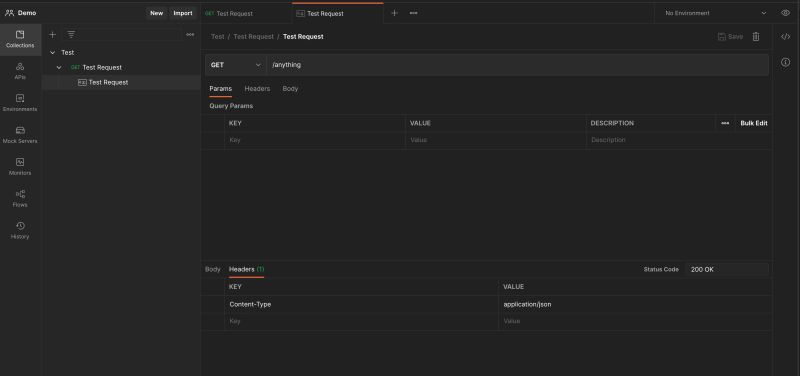Switch to the response Body tab

(213, 269)
